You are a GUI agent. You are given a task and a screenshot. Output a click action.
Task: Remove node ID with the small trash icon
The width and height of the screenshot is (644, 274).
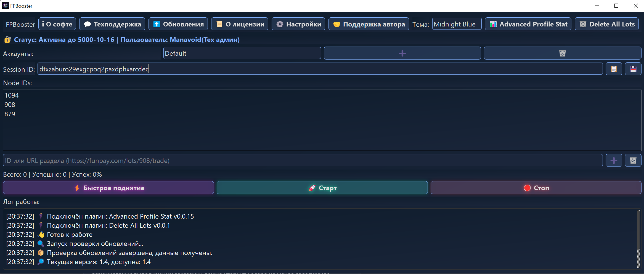click(633, 160)
